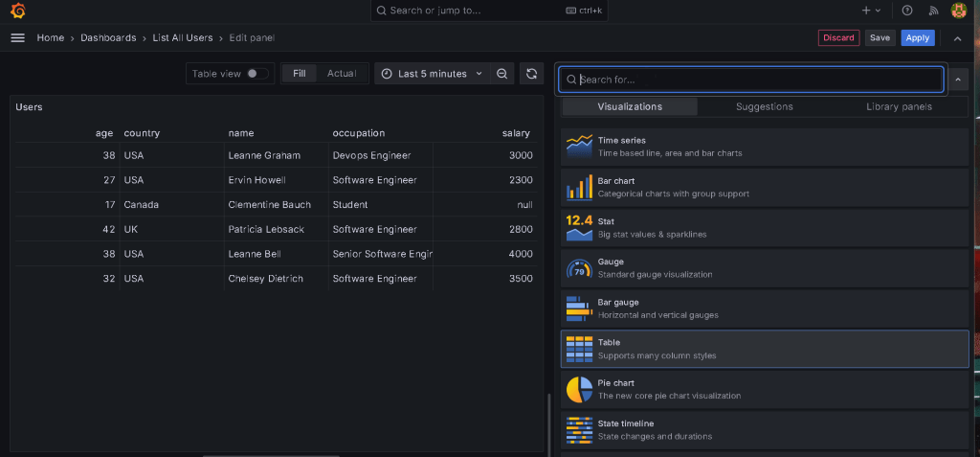Select the Actual display option

(x=342, y=74)
